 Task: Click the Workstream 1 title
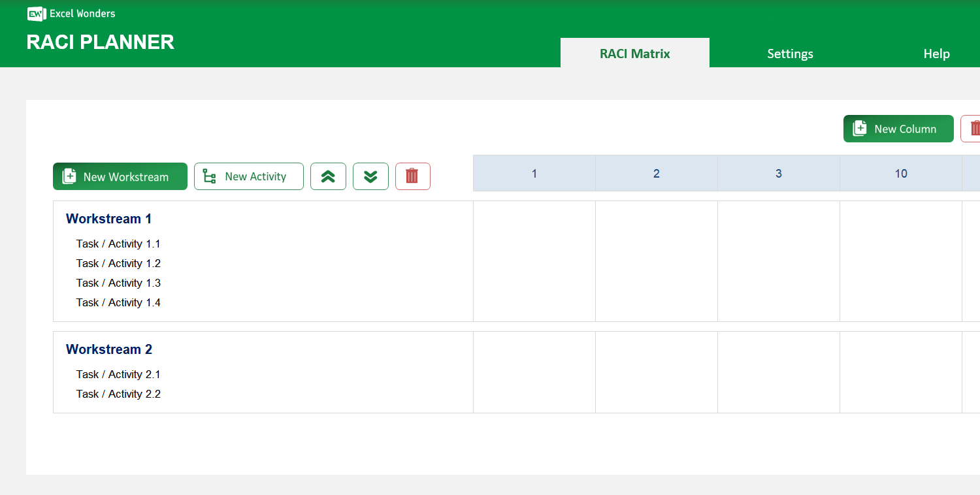tap(108, 219)
